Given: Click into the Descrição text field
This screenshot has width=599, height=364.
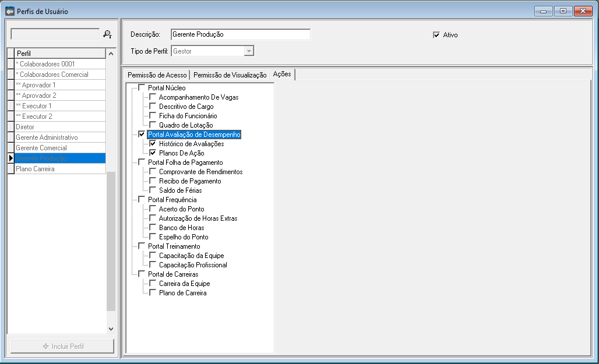Looking at the screenshot, I should click(x=240, y=34).
